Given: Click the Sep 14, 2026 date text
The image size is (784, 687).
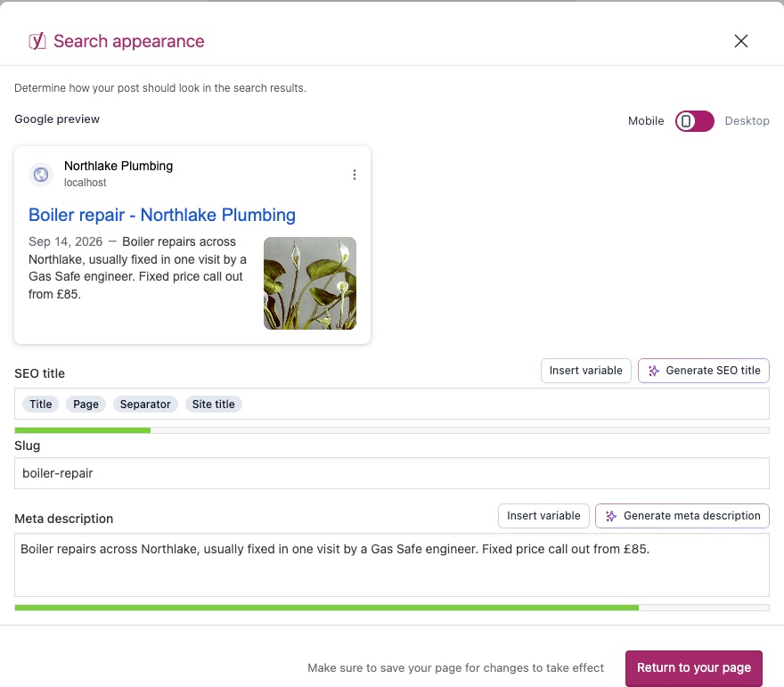Looking at the screenshot, I should pyautogui.click(x=66, y=242).
